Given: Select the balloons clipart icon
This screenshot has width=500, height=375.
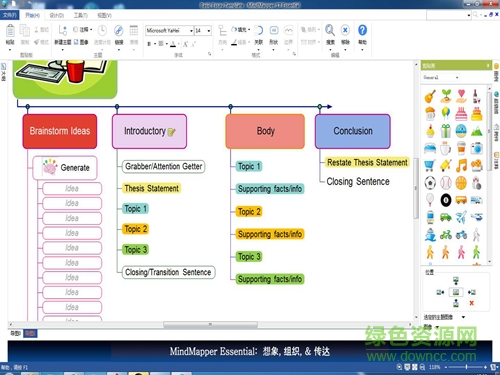Looking at the screenshot, I should [x=446, y=114].
